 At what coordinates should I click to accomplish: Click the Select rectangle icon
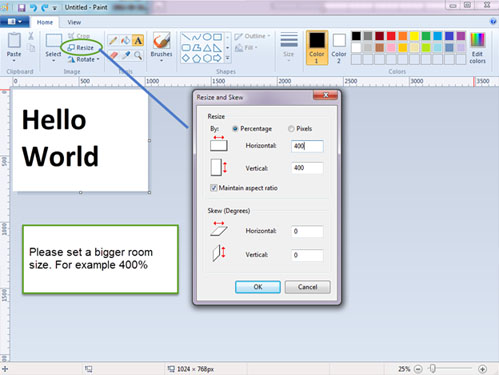click(x=53, y=40)
